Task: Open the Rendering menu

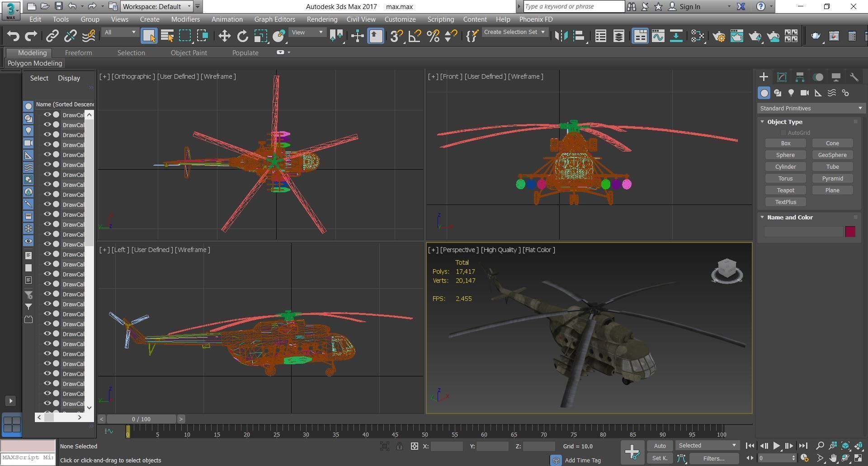Action: pyautogui.click(x=322, y=19)
